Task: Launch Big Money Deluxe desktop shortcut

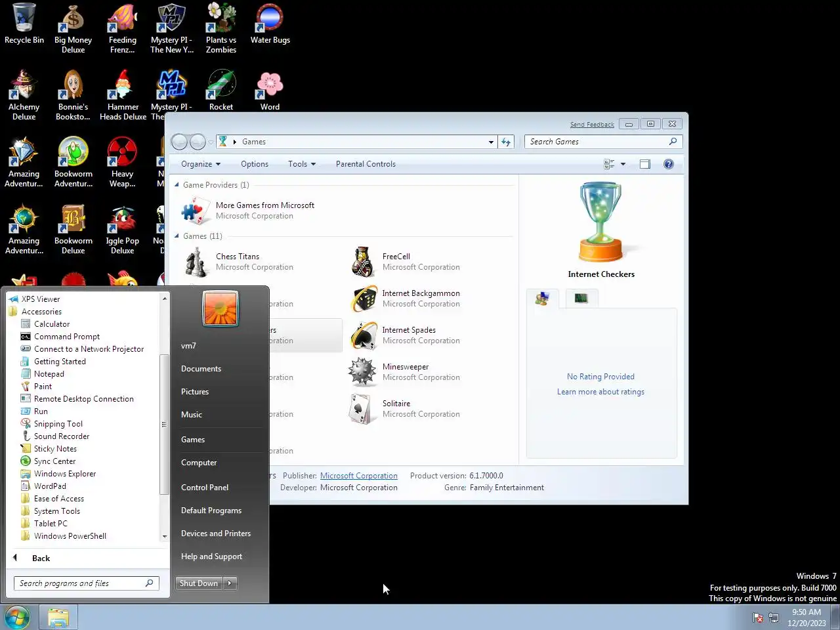Action: (73, 29)
